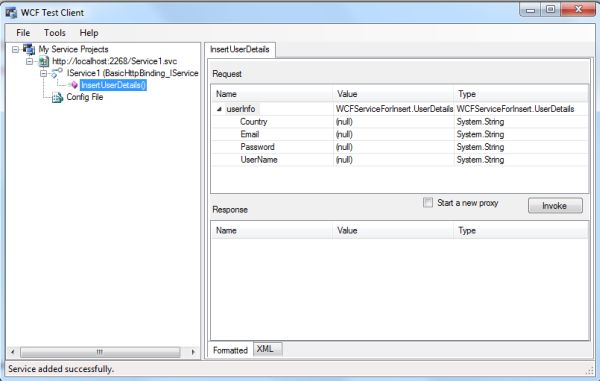
Task: Collapse the My Service Projects tree node
Action: pos(15,49)
